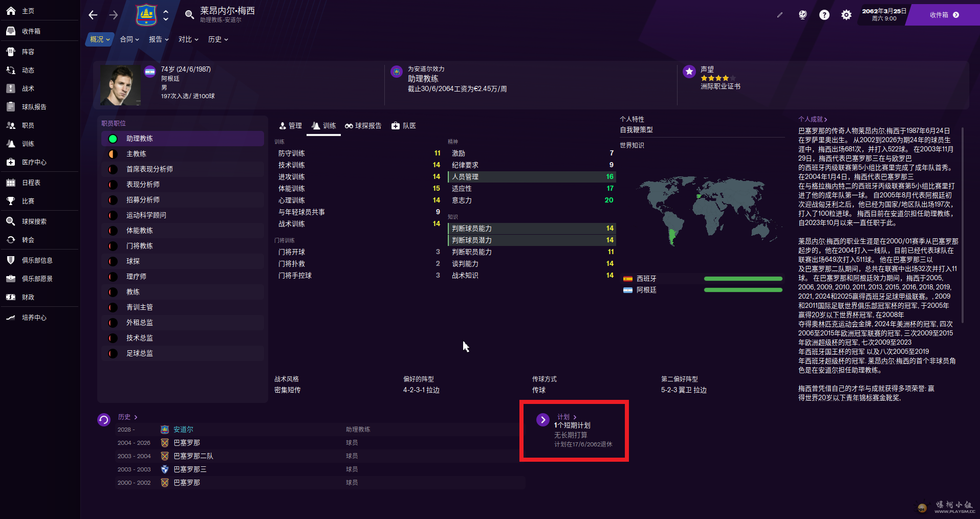The image size is (980, 519).
Task: Open 动态 dynamics icon in sidebar
Action: pos(11,70)
